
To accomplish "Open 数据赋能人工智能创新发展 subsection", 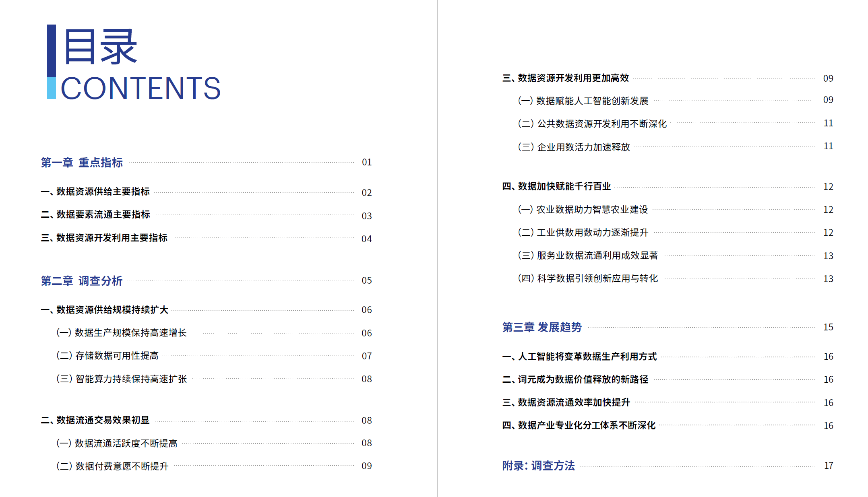I will pyautogui.click(x=583, y=101).
